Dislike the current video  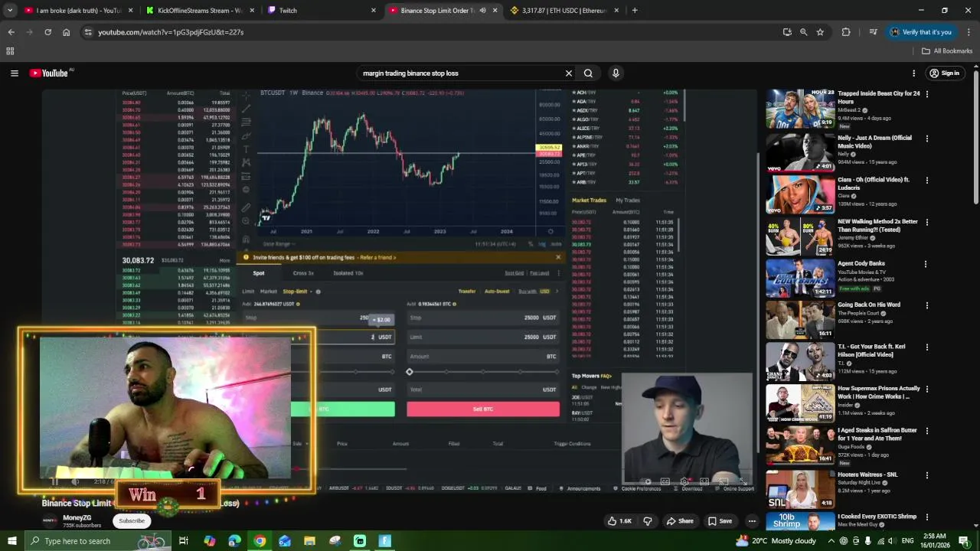[648, 521]
